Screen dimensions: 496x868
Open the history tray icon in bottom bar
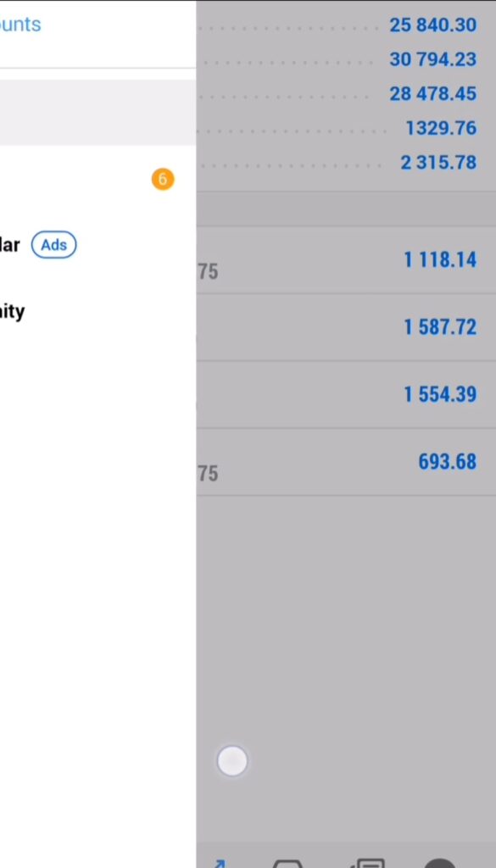point(288,864)
